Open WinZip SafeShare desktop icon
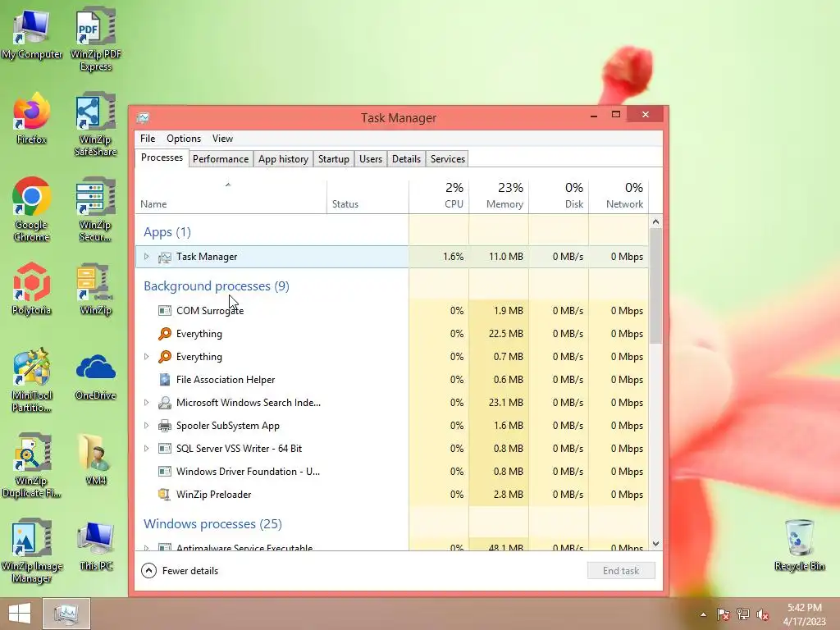 pos(96,125)
